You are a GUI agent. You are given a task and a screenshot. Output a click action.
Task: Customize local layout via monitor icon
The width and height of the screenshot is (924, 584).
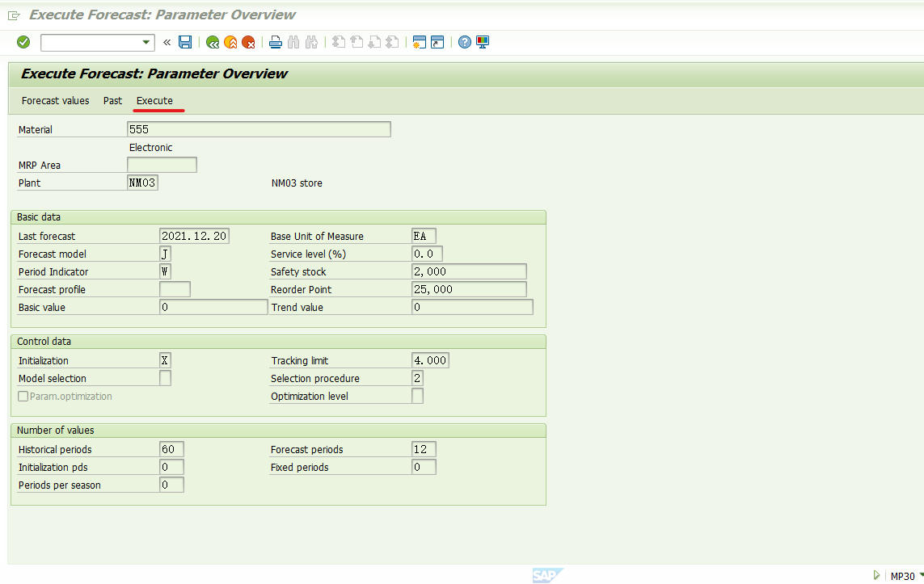click(481, 42)
